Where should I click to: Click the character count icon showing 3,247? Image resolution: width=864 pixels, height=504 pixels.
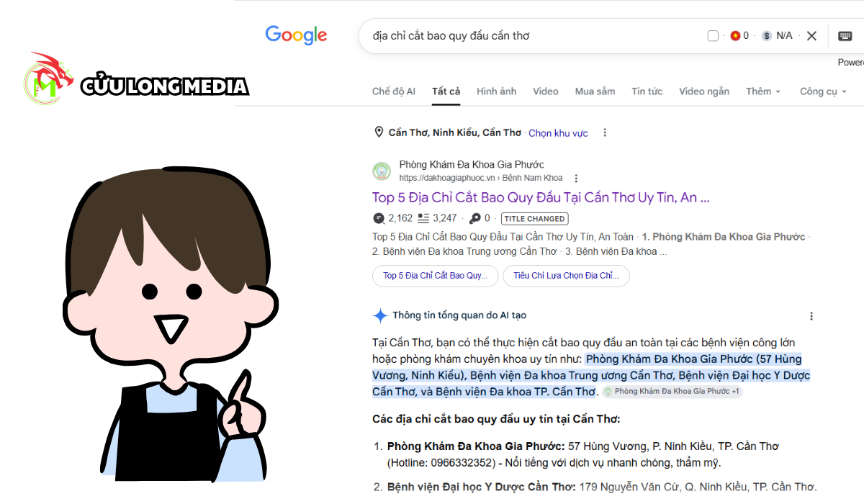pos(423,218)
